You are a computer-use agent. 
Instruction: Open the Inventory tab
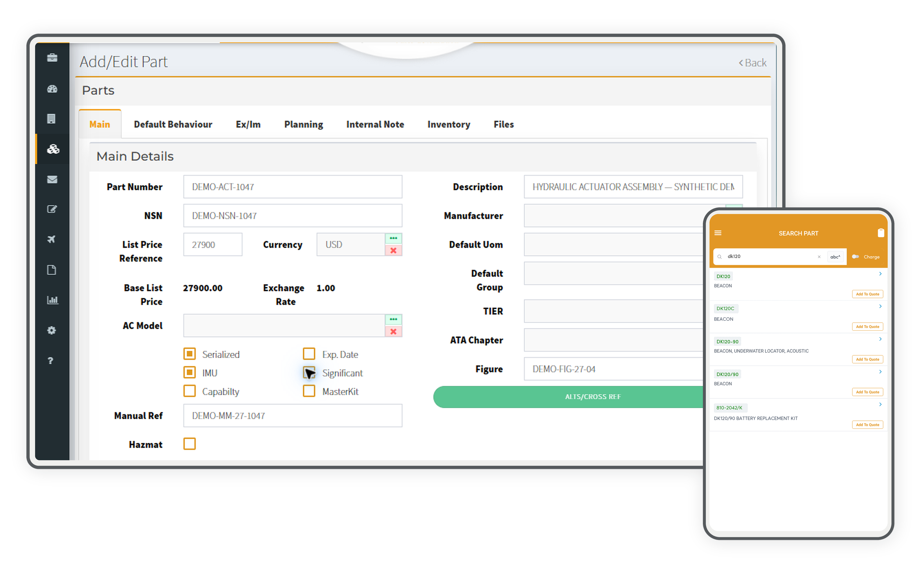[x=449, y=124]
